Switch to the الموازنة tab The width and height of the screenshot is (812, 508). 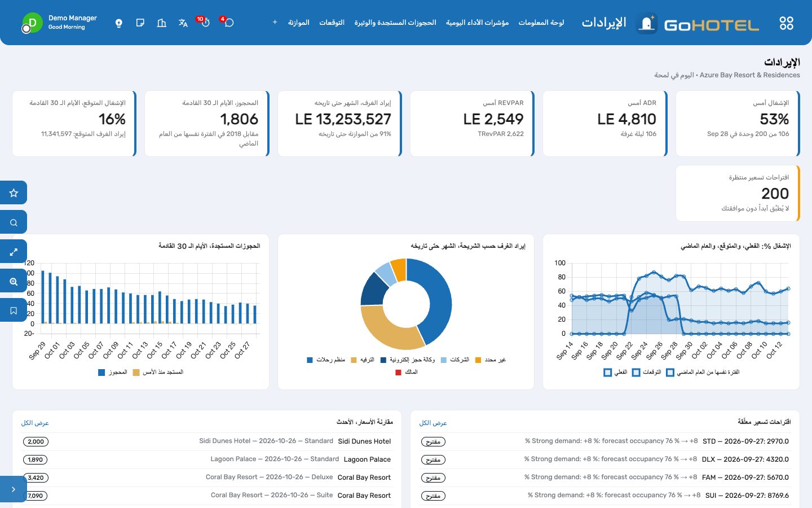(298, 23)
